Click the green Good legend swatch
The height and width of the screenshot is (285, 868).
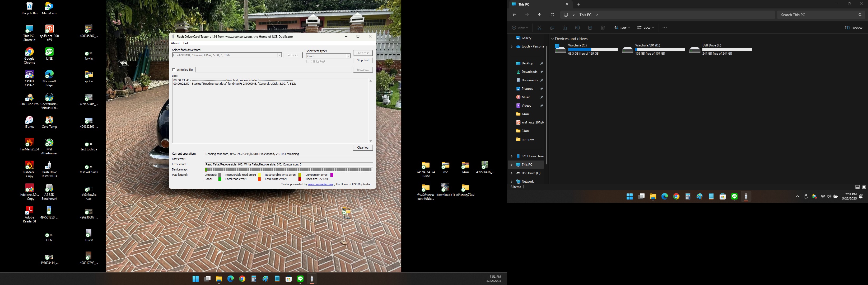(x=220, y=179)
